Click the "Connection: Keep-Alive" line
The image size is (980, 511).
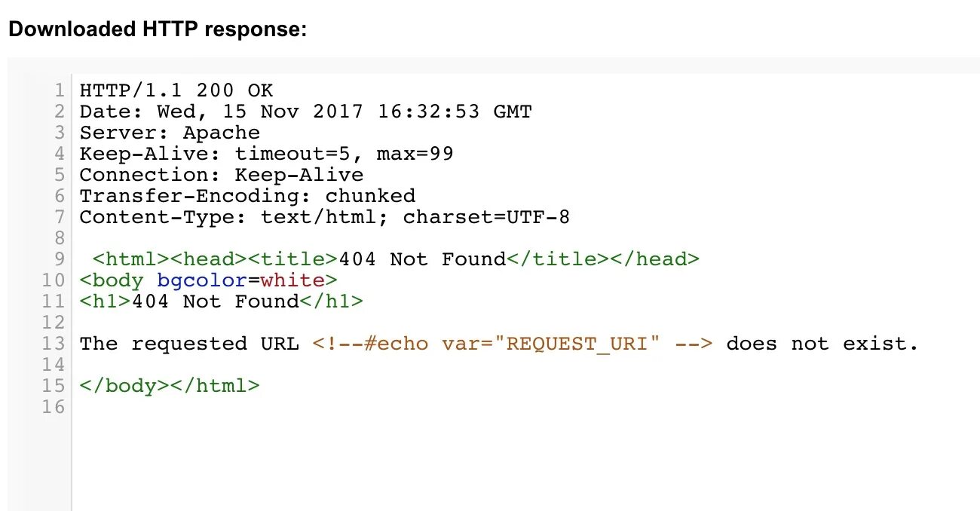222,175
